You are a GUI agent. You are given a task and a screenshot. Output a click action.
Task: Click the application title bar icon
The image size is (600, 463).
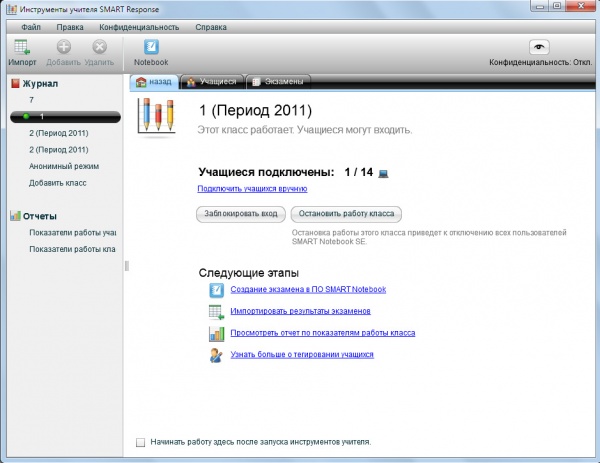(12, 9)
